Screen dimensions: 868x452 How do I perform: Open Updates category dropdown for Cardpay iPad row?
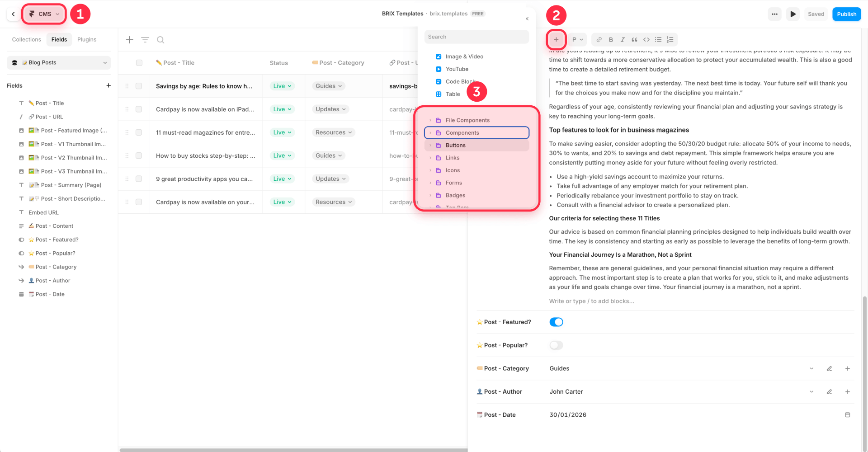(330, 109)
